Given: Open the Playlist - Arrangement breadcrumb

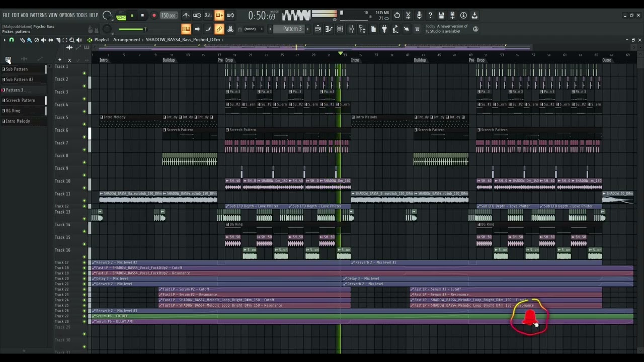Looking at the screenshot, I should coord(117,40).
